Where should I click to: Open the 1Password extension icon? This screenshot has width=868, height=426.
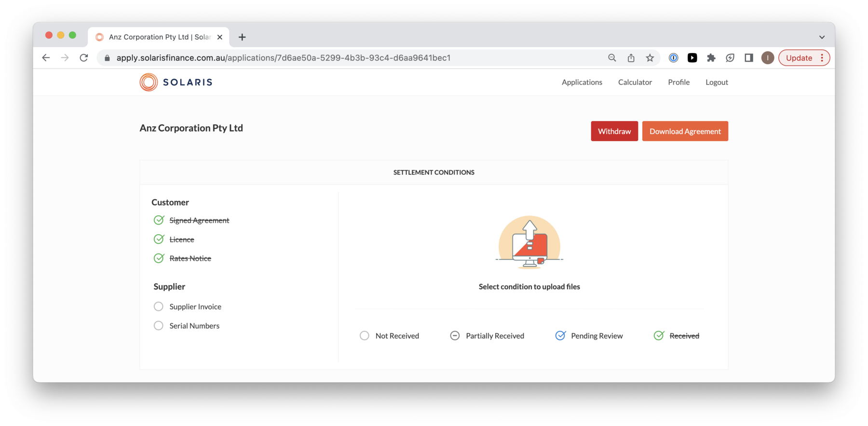(674, 58)
